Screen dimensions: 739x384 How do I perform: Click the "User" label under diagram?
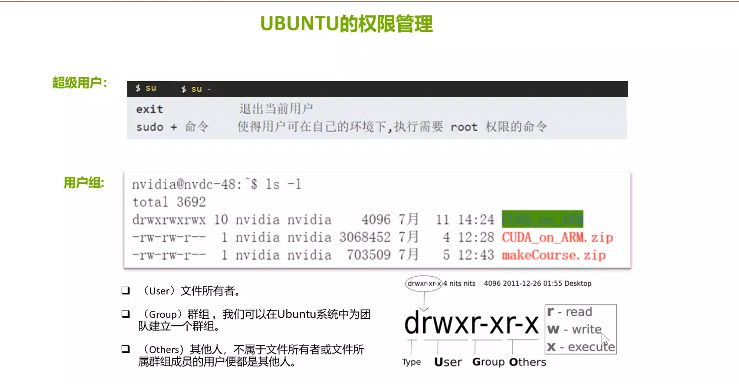[x=448, y=362]
